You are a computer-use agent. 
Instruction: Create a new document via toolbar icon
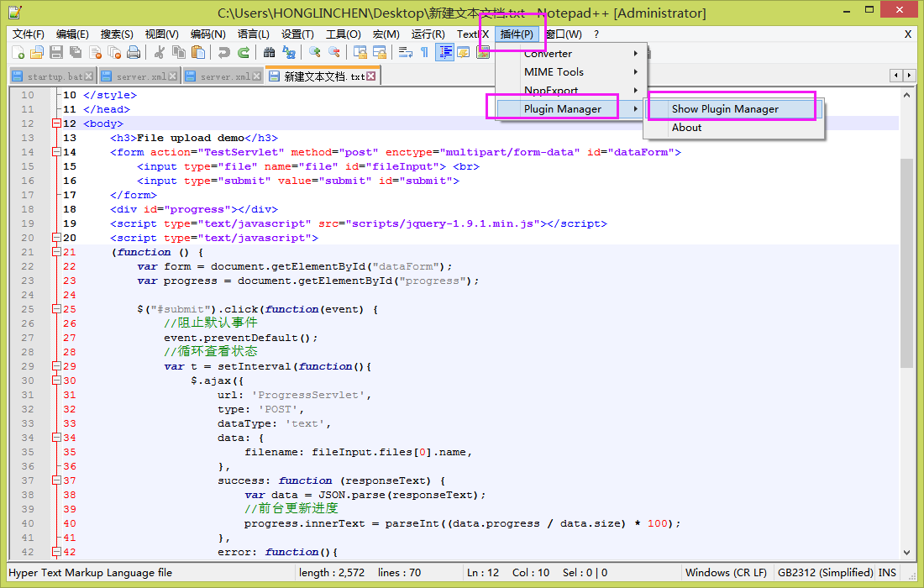pos(18,53)
